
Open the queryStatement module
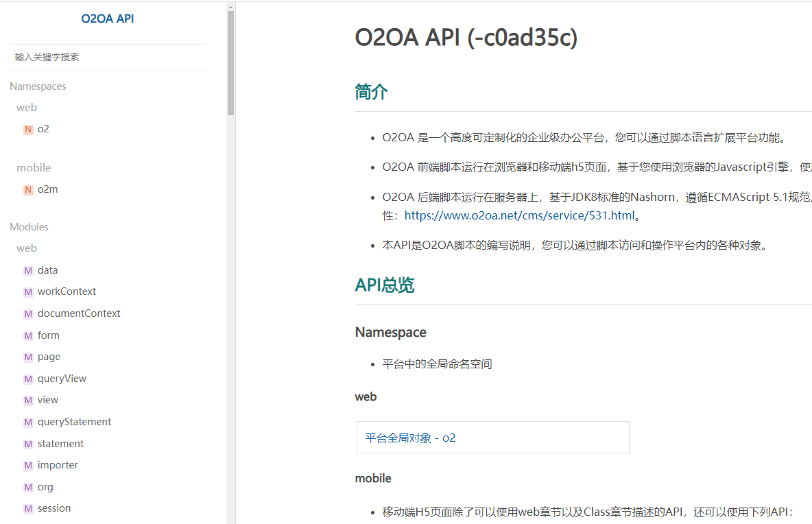[x=75, y=422]
